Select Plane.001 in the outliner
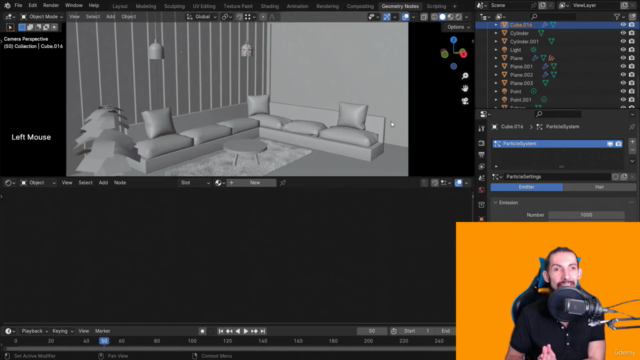The width and height of the screenshot is (640, 360). (x=521, y=67)
